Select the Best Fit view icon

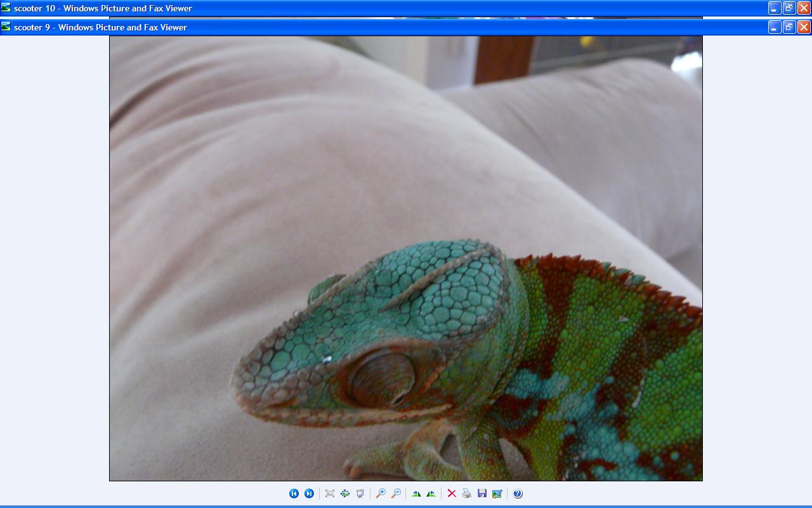pos(330,493)
